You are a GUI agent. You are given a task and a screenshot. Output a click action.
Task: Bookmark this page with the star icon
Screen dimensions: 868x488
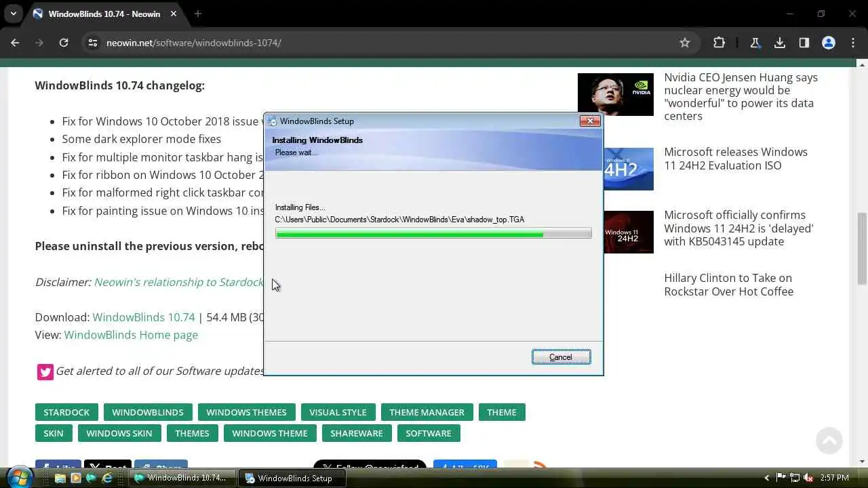click(x=685, y=43)
